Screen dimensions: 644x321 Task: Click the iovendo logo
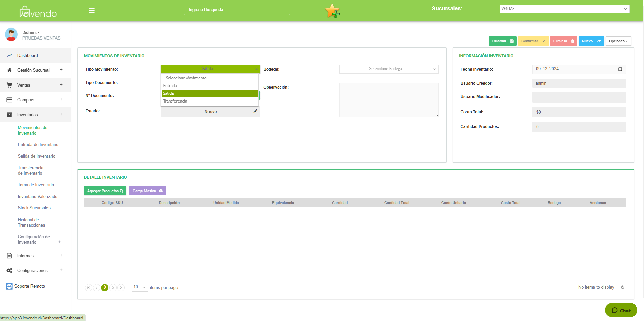tap(38, 12)
